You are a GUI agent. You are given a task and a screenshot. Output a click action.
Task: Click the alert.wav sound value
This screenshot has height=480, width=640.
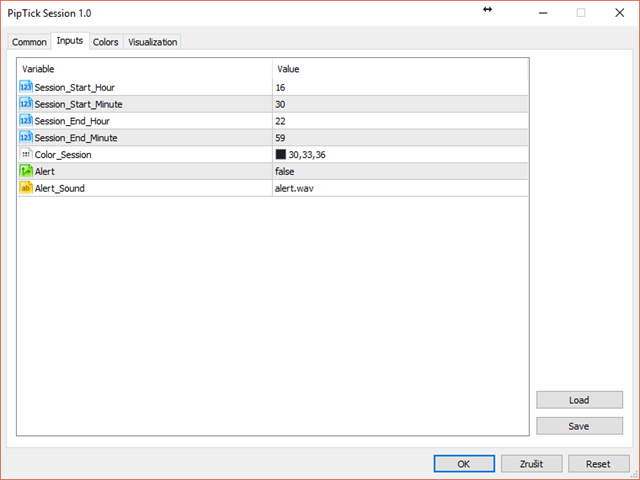(294, 188)
